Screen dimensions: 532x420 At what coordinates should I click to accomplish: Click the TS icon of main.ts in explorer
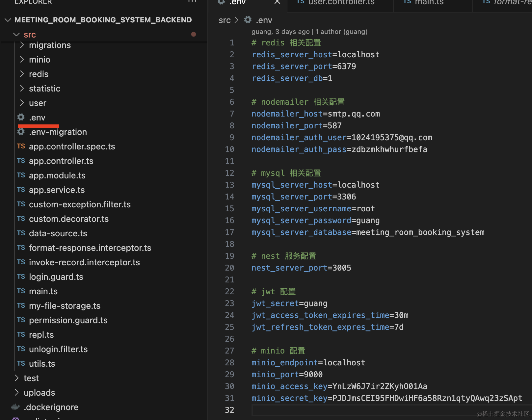point(21,291)
